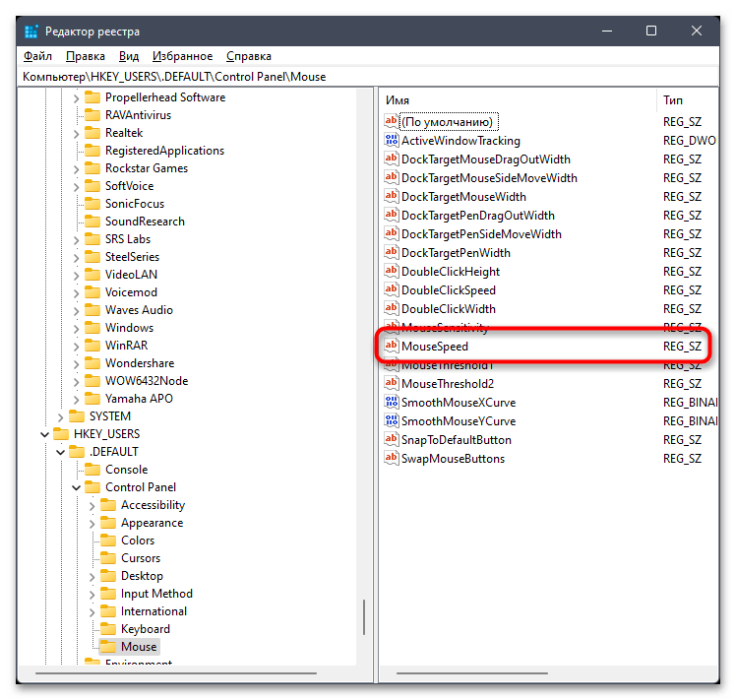Select the DockTargetPenWidth string icon
Viewport: 736px width, 700px height.
tap(391, 252)
